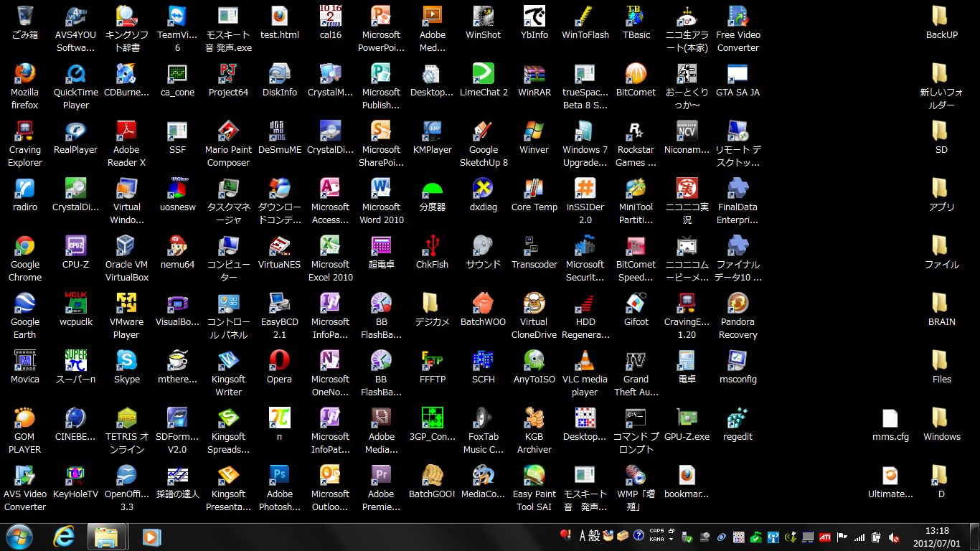Launch the TETRIS オンライン icon
This screenshot has height=551, width=980.
(127, 430)
